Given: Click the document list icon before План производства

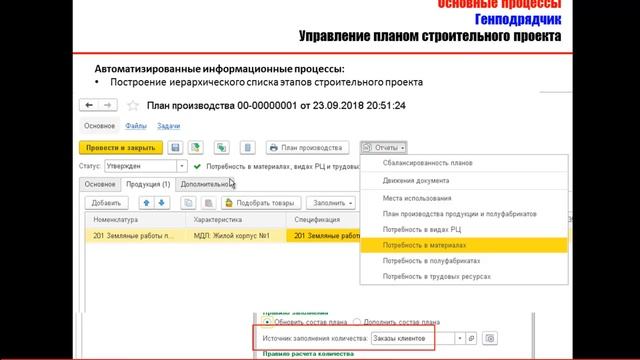Looking at the screenshot, I should coord(247,148).
